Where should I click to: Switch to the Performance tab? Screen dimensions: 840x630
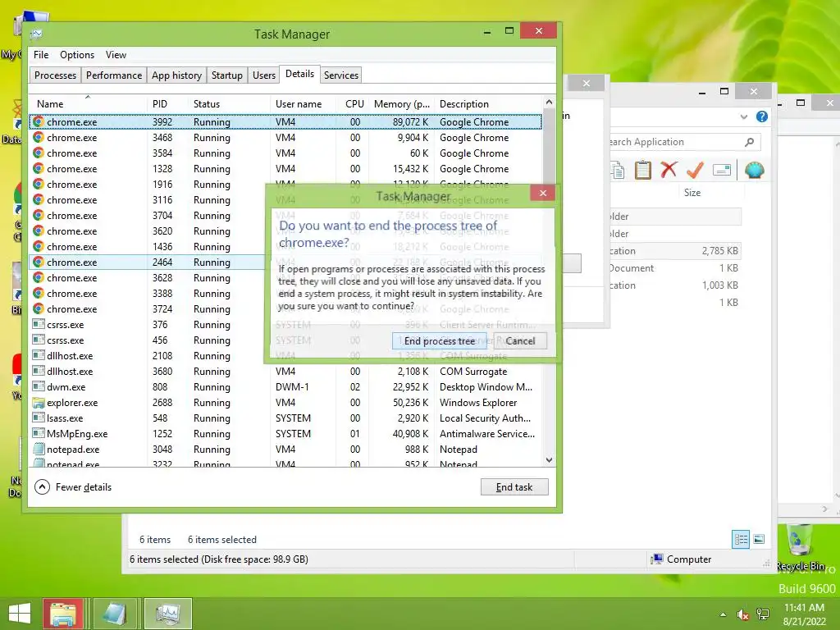click(114, 75)
